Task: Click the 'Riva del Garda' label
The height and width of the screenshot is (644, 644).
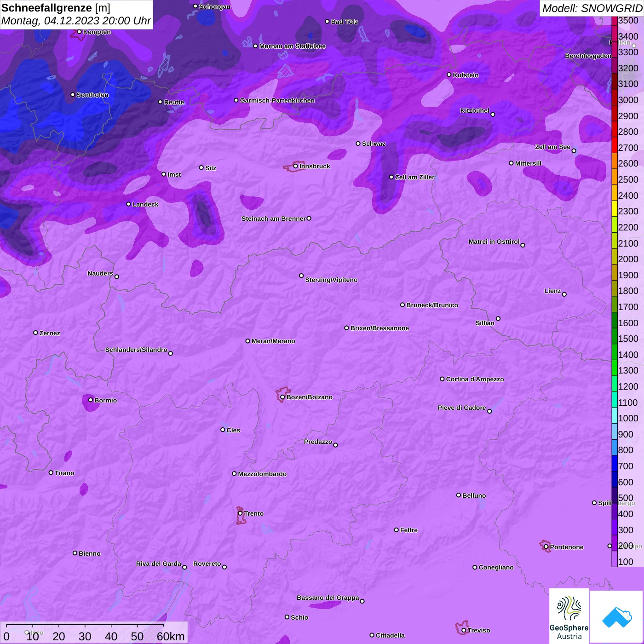Action: (x=159, y=563)
